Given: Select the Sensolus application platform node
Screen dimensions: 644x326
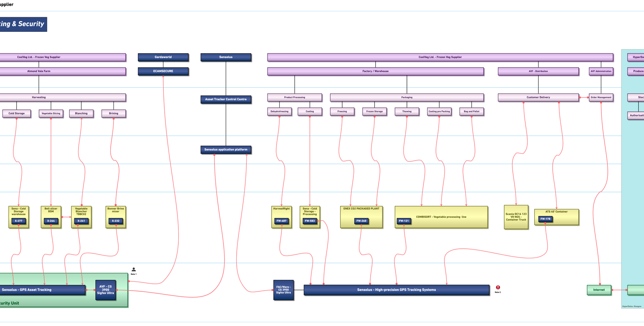Looking at the screenshot, I should tap(226, 150).
